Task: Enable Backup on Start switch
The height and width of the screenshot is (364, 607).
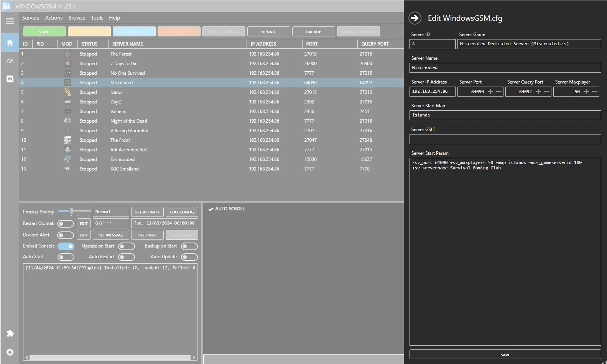Action: (x=189, y=246)
